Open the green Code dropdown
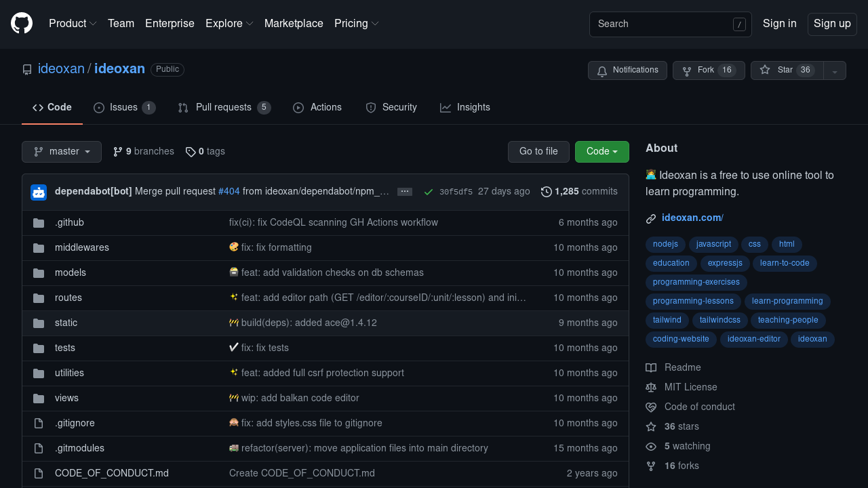 pyautogui.click(x=601, y=151)
